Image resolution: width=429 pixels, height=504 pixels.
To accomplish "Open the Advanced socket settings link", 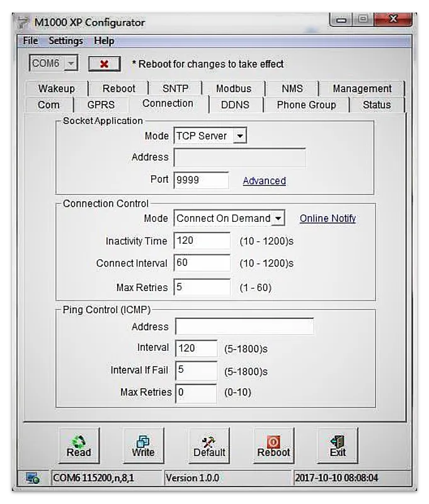I will (x=264, y=181).
